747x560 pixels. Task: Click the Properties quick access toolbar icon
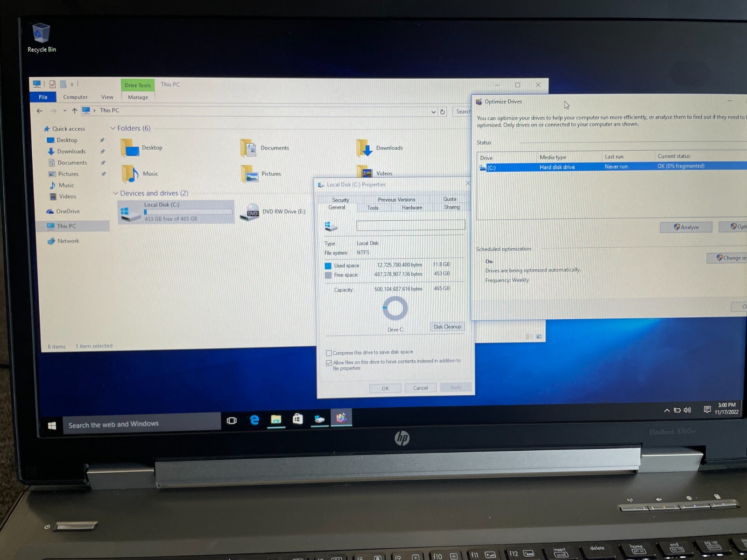pos(52,84)
